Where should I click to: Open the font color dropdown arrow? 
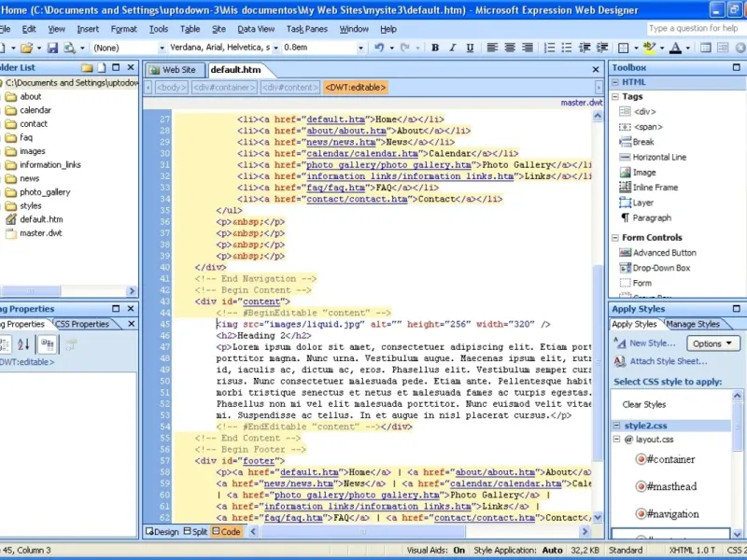point(687,48)
